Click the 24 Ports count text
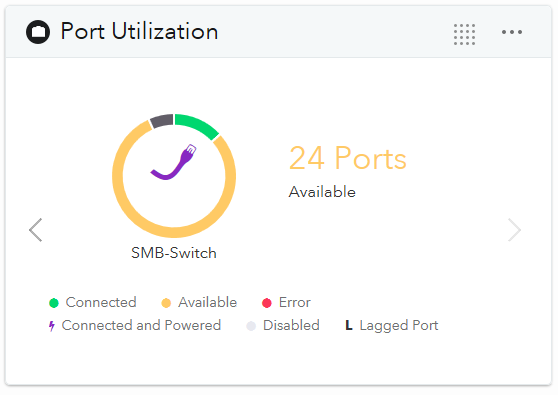558x395 pixels. (347, 158)
